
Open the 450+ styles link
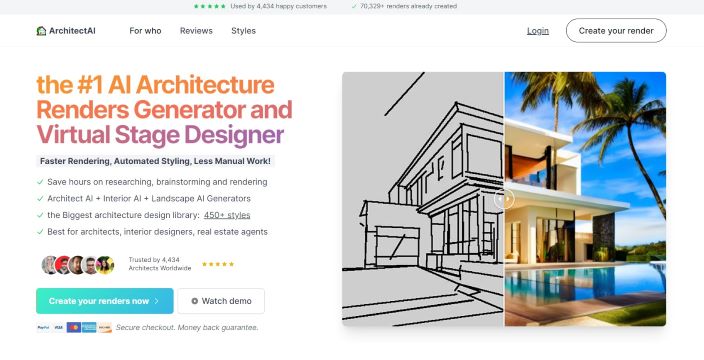(227, 215)
